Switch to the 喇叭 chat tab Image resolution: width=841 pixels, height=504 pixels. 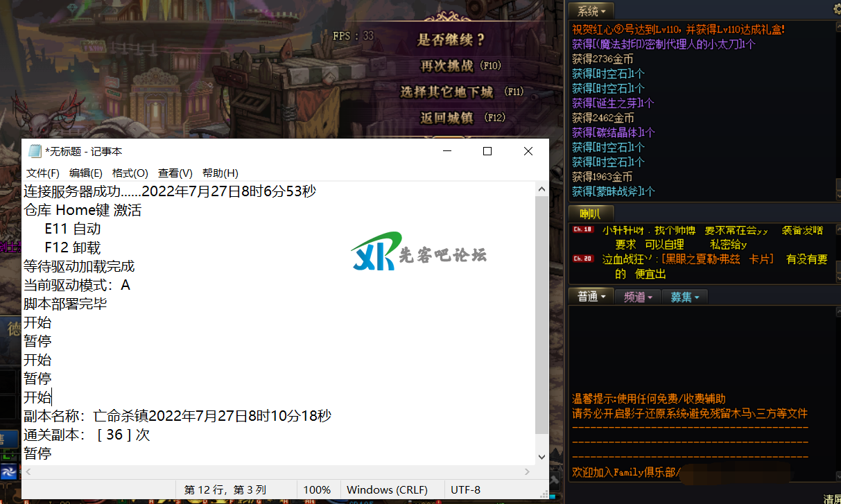tap(590, 213)
